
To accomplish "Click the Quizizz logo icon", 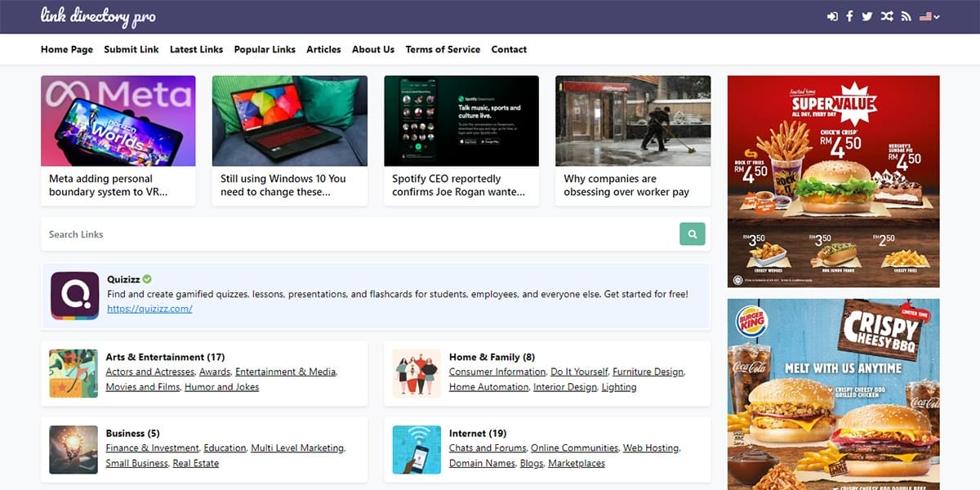I will [x=74, y=295].
